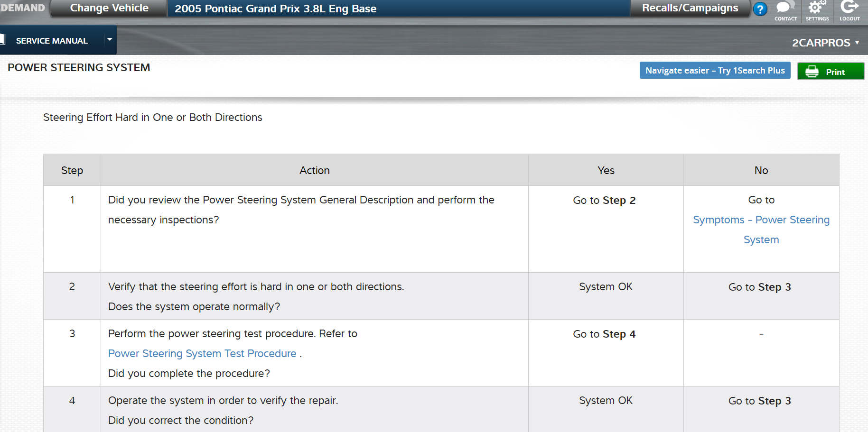This screenshot has height=432, width=868.
Task: Click Navigate easier – Try 1Search Plus
Action: click(714, 71)
